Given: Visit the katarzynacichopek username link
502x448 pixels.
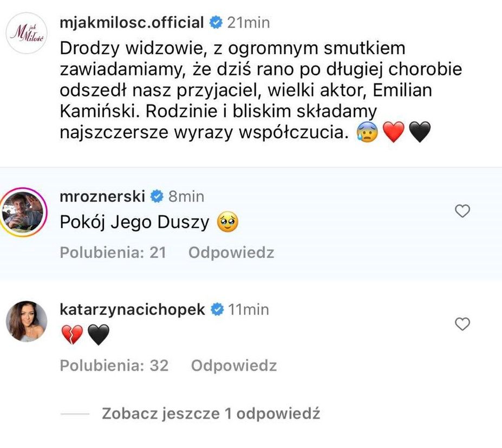Looking at the screenshot, I should [133, 309].
